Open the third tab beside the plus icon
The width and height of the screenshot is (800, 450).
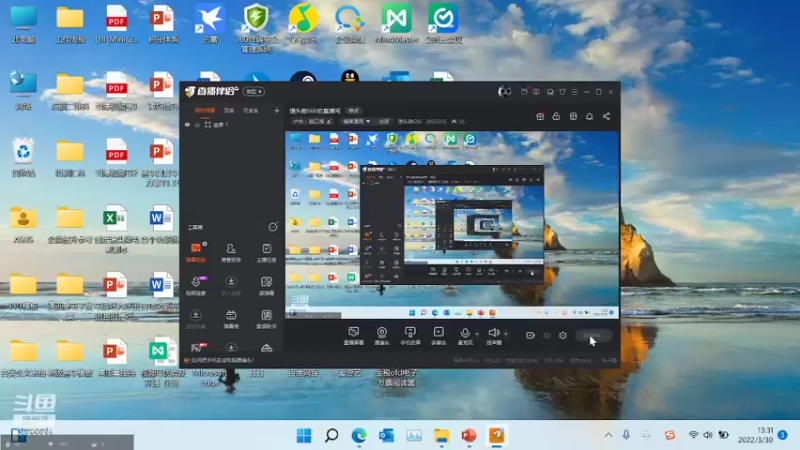[x=250, y=110]
